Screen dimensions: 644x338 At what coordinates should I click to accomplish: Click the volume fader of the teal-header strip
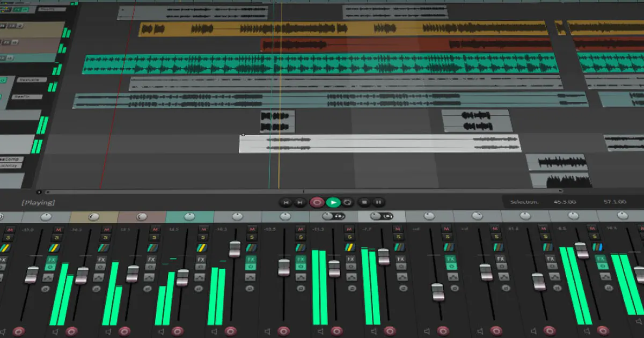tap(182, 277)
